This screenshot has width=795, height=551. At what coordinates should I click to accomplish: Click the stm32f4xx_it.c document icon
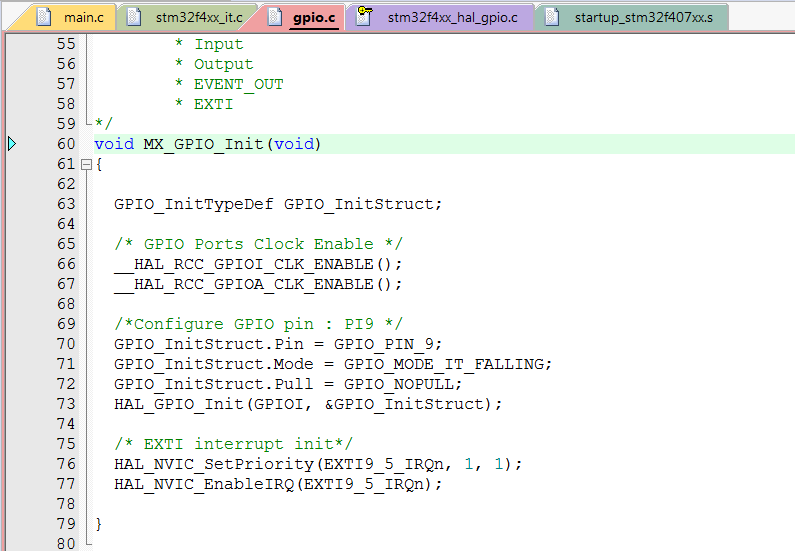134,17
